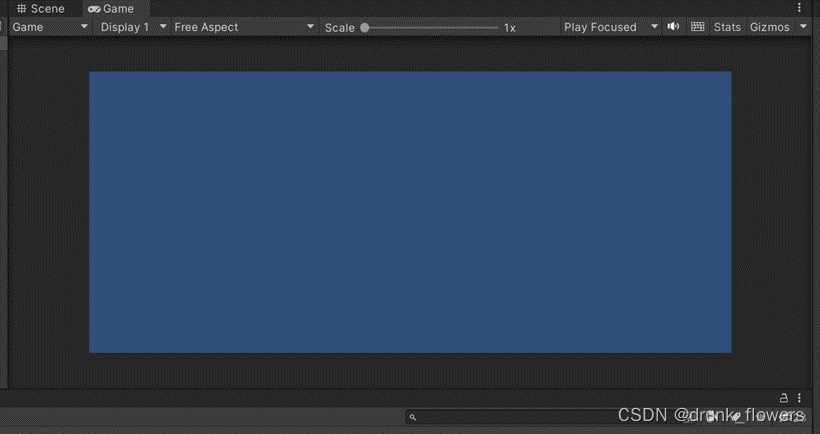820x434 pixels.
Task: Open the Gizmos dropdown arrow
Action: pos(804,27)
